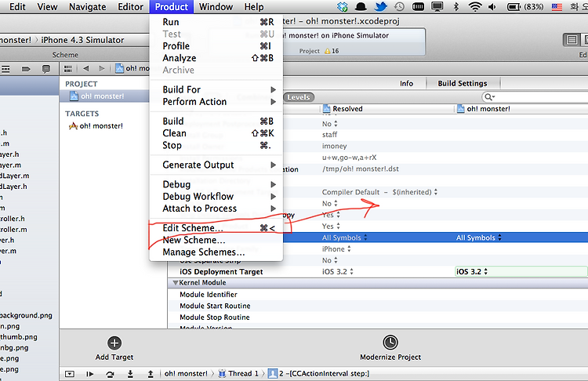Click the continue program execution button
Image resolution: width=588 pixels, height=381 pixels.
(x=89, y=374)
